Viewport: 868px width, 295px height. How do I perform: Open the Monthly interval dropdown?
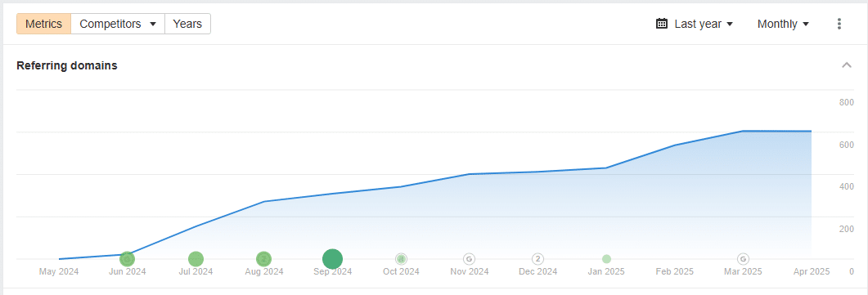click(783, 24)
